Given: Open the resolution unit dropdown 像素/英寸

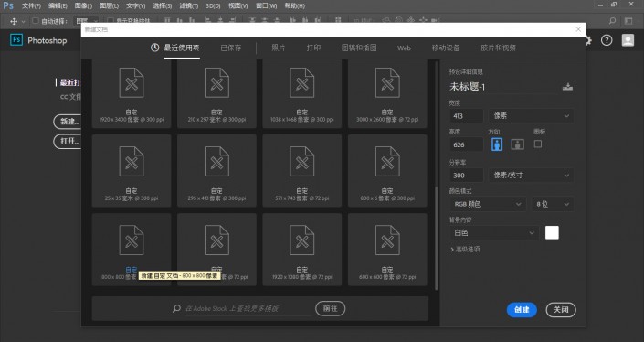Looking at the screenshot, I should (531, 175).
